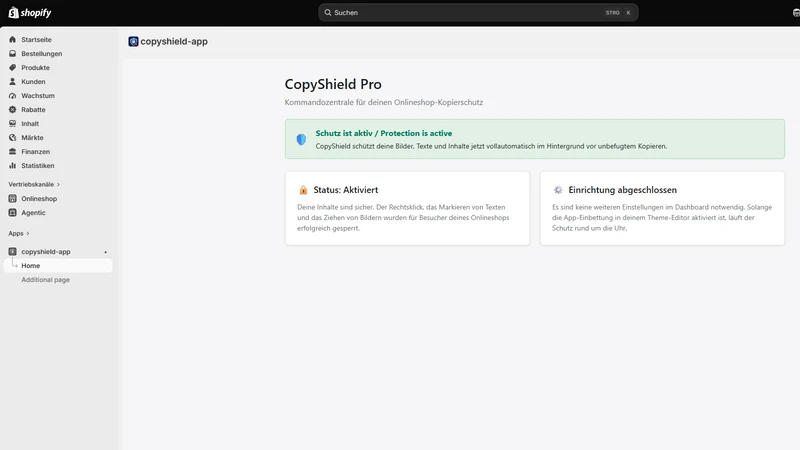This screenshot has height=450, width=800.
Task: Click the Produkte tag icon
Action: pyautogui.click(x=13, y=67)
